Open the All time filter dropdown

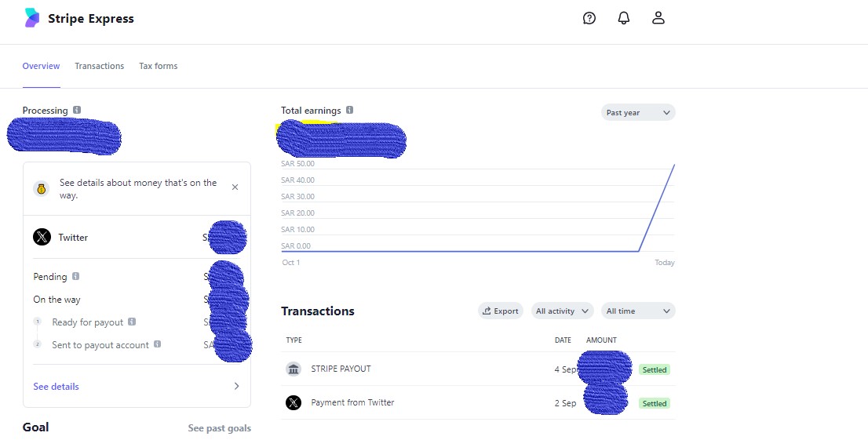638,311
